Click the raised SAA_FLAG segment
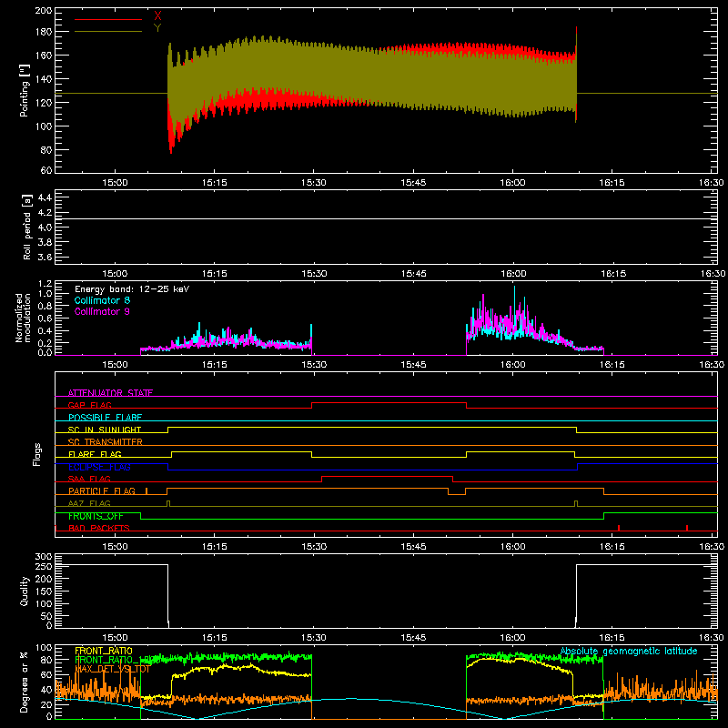 click(x=388, y=476)
